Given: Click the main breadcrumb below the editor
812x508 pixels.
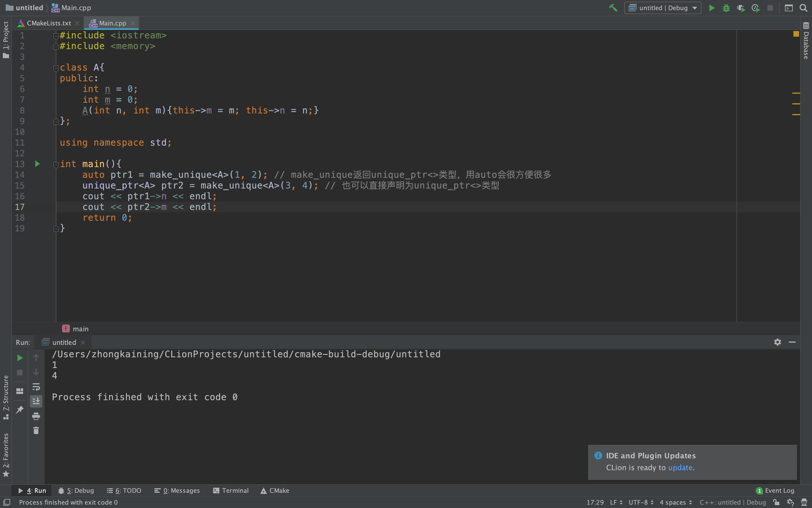Looking at the screenshot, I should click(76, 329).
